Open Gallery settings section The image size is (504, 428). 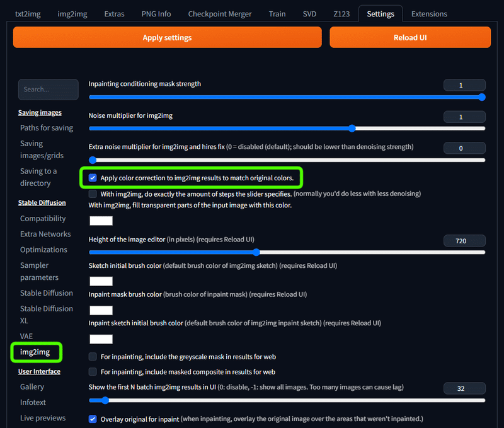(x=32, y=386)
